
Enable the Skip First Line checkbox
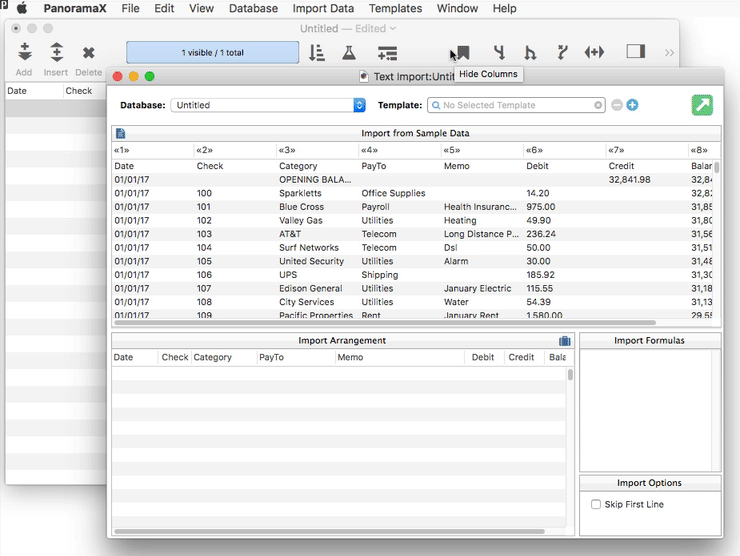pyautogui.click(x=596, y=504)
